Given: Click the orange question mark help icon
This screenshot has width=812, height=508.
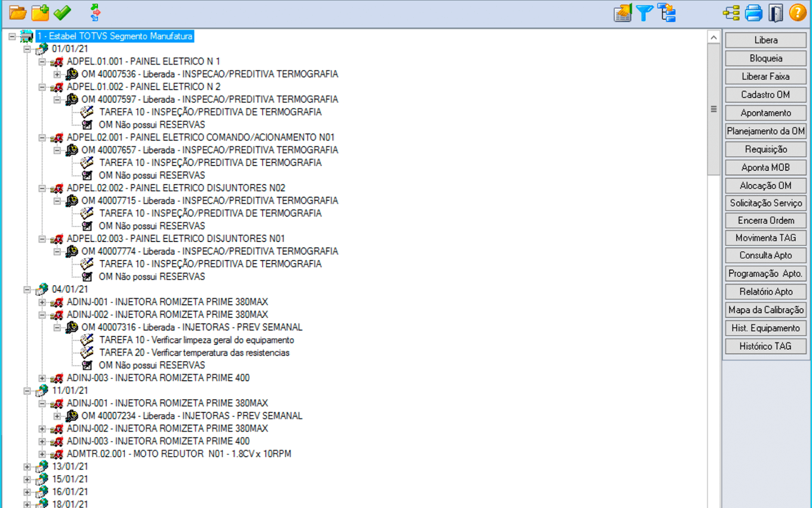Looking at the screenshot, I should (798, 13).
